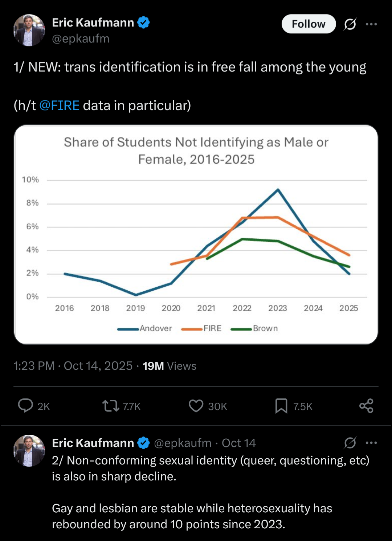The width and height of the screenshot is (392, 541).
Task: Open more options on second tweet
Action: 371,443
